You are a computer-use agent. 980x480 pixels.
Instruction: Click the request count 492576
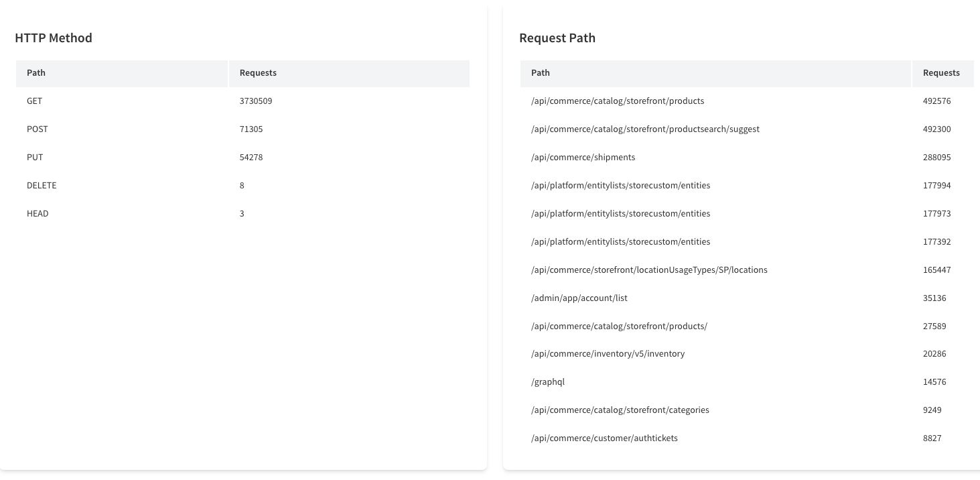(934, 101)
